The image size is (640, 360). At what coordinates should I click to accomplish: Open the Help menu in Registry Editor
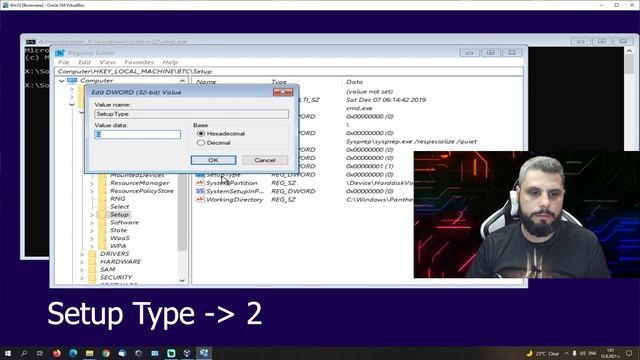point(170,62)
